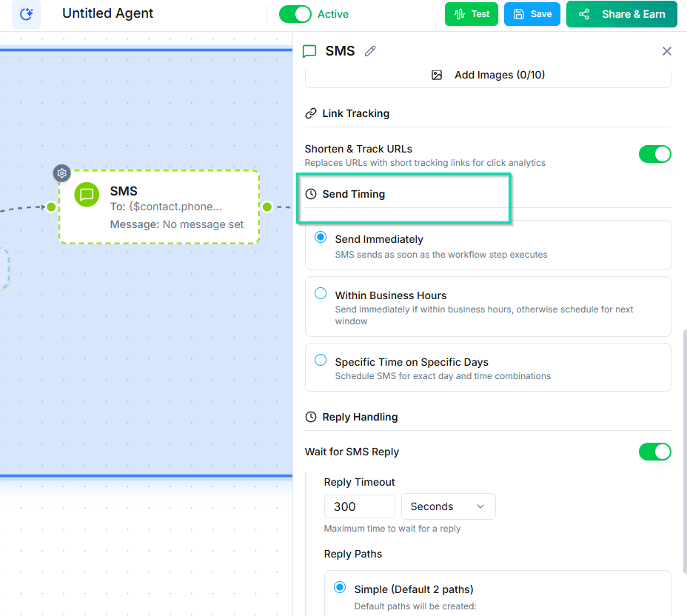Image resolution: width=687 pixels, height=616 pixels.
Task: Turn off Wait for SMS Reply
Action: click(654, 452)
